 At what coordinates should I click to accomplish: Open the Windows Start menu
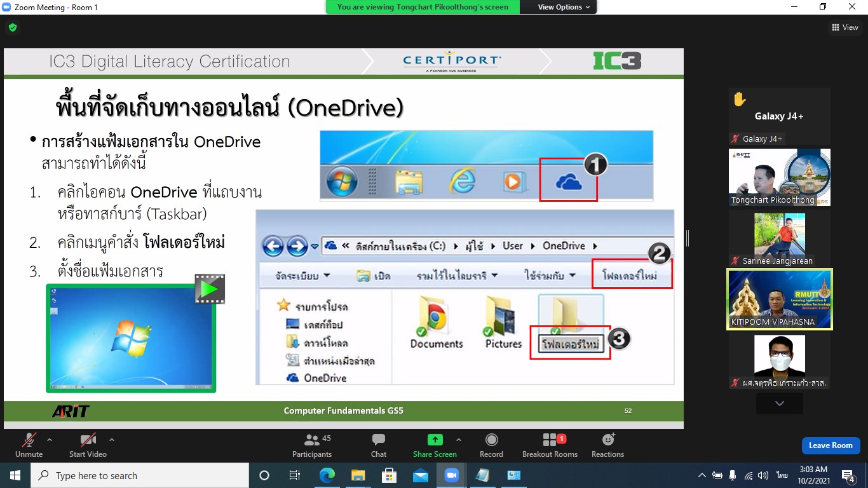pos(15,475)
